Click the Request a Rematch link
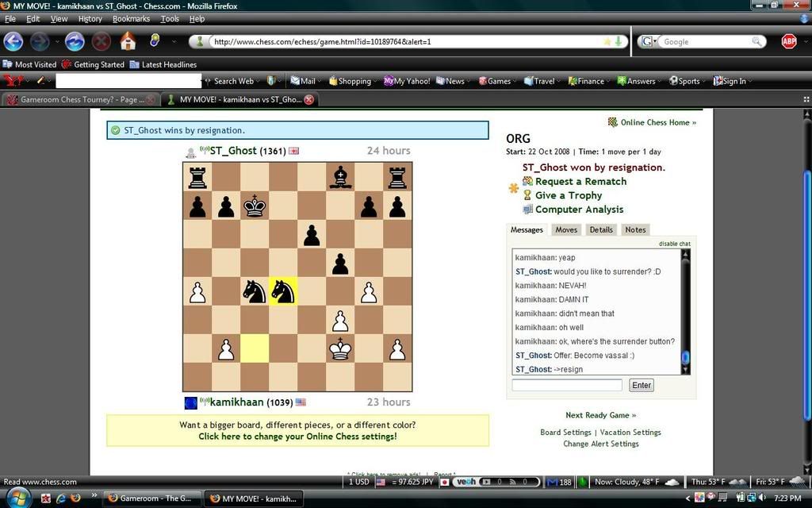 point(580,182)
